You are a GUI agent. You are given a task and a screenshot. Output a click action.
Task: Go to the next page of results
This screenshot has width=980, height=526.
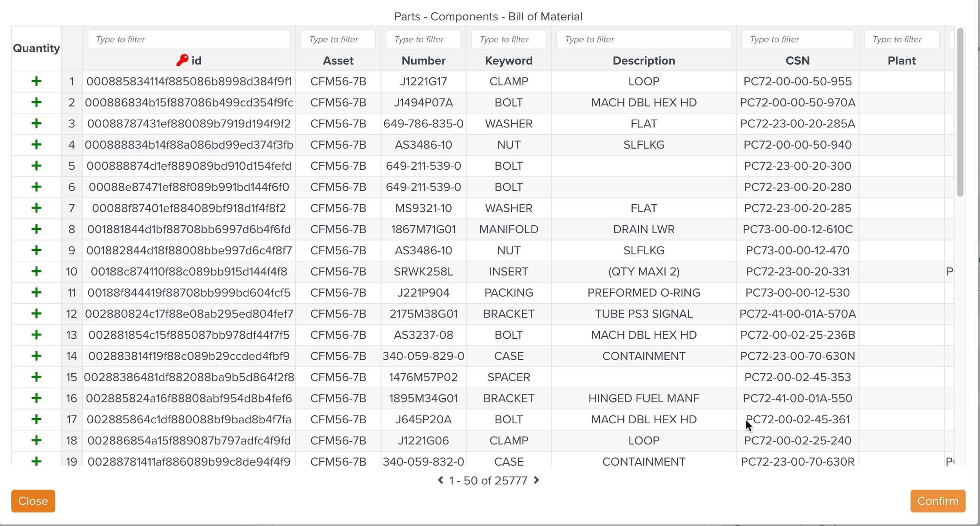537,480
